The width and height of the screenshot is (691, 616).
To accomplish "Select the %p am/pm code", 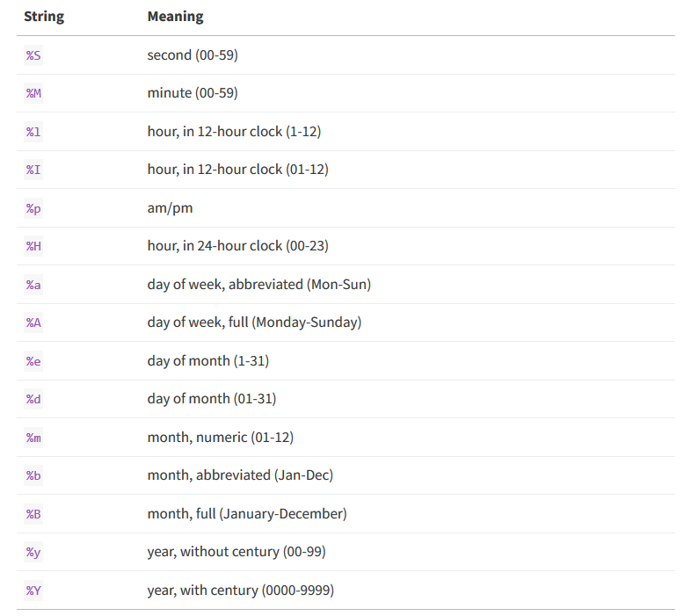I will coord(33,208).
